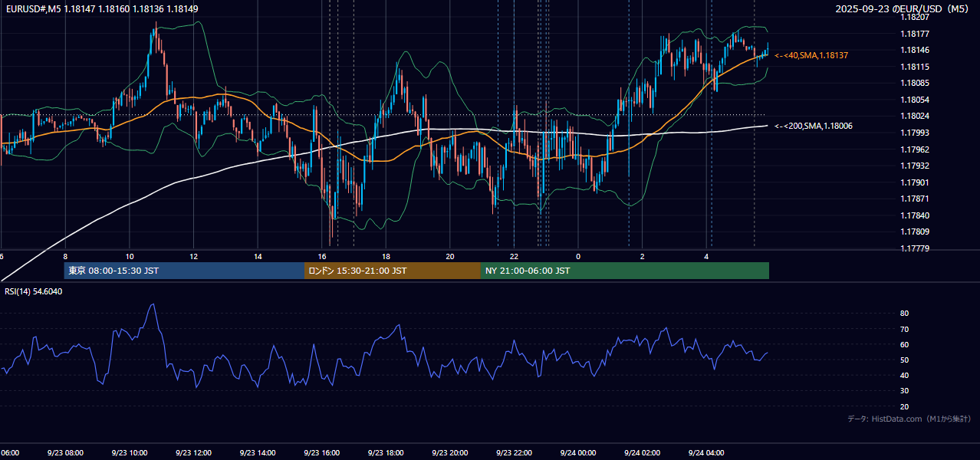Click the 1.17993 price axis value
This screenshot has width=980, height=460.
click(916, 133)
